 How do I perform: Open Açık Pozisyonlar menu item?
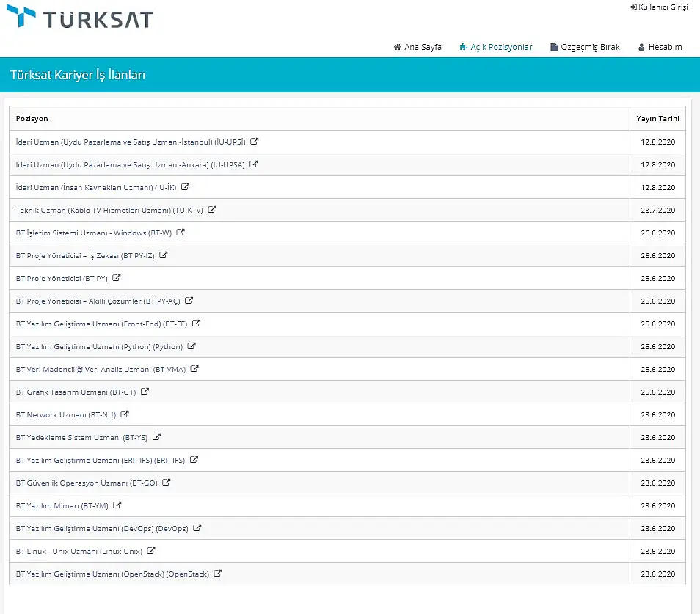click(496, 47)
